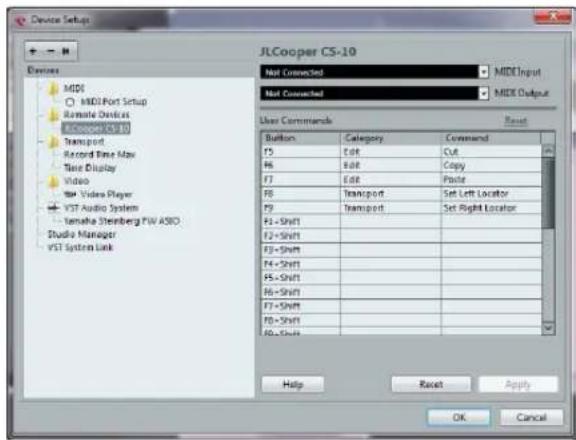Select VST Audio System tree entry
This screenshot has width=576, height=440.
(x=101, y=208)
